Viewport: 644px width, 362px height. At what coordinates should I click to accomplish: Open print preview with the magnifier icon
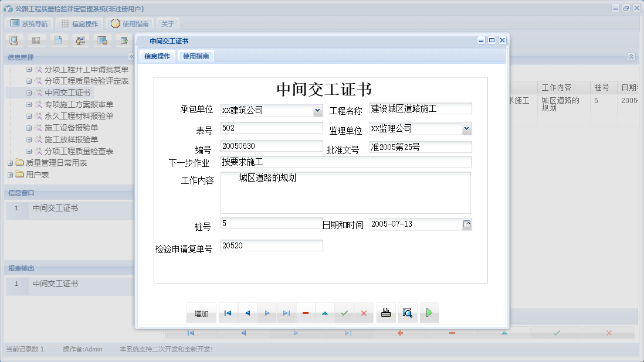(x=407, y=312)
